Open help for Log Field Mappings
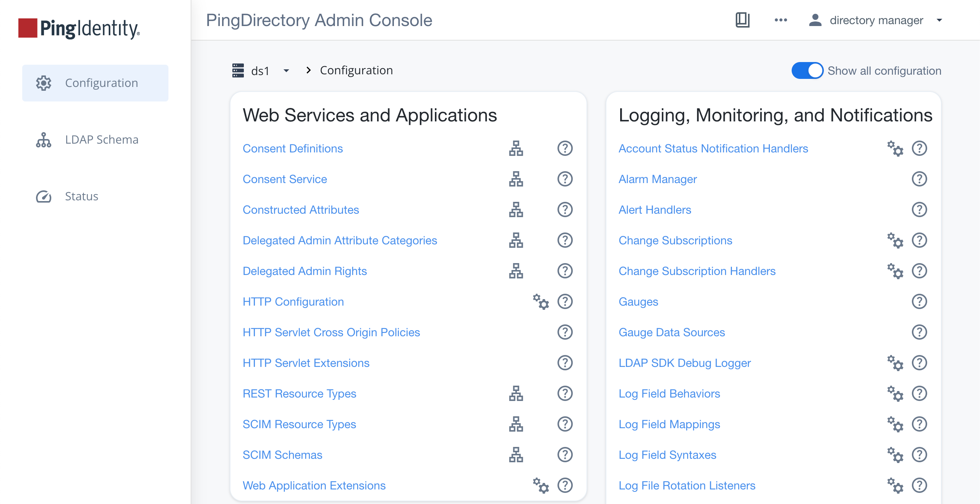This screenshot has height=504, width=980. point(920,424)
